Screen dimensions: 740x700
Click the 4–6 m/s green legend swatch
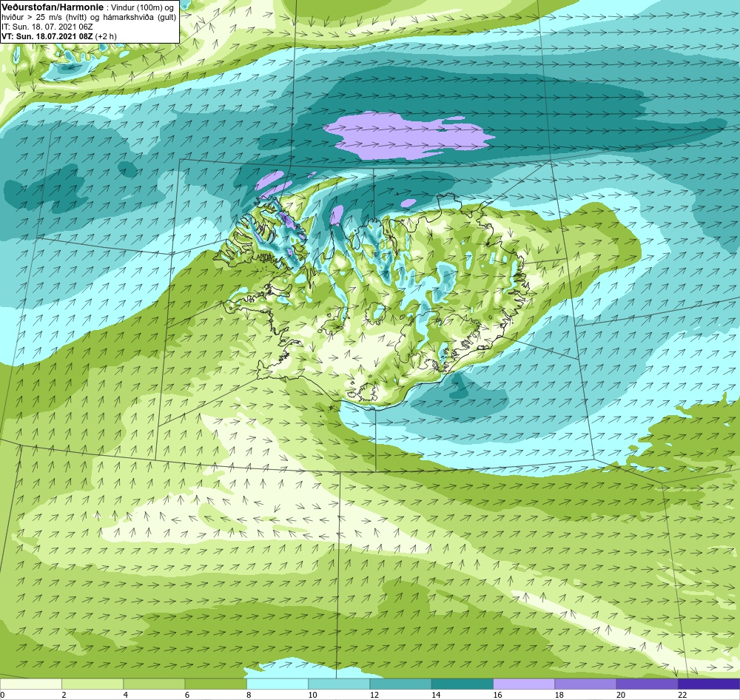click(x=154, y=684)
